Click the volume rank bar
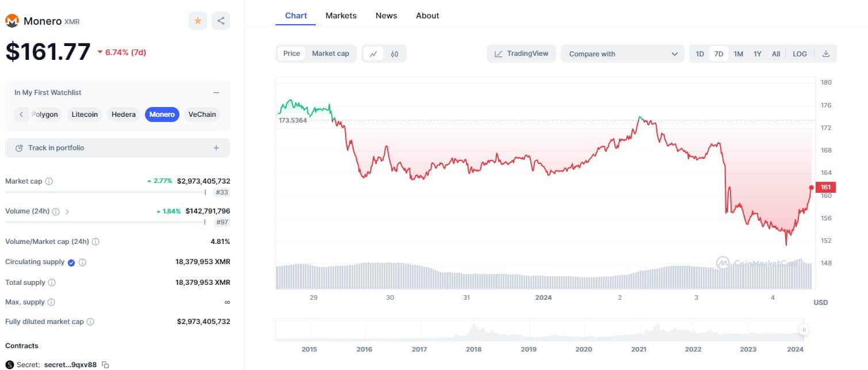The image size is (868, 370). click(105, 222)
